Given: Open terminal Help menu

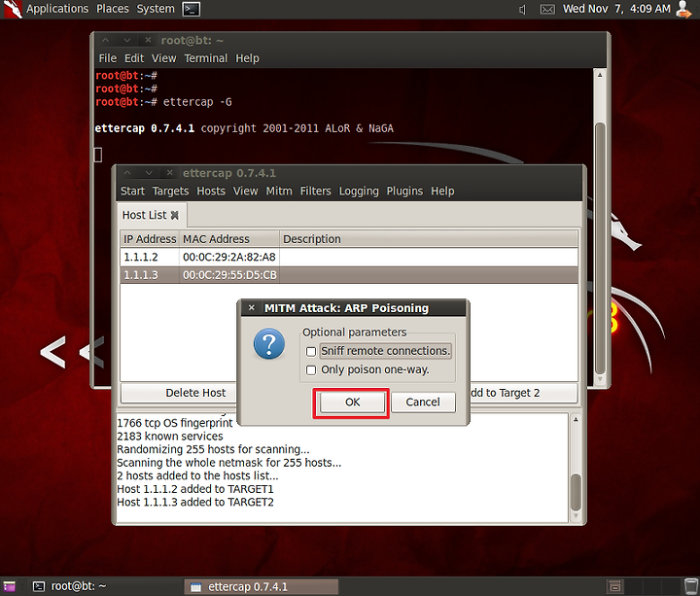Looking at the screenshot, I should click(247, 58).
